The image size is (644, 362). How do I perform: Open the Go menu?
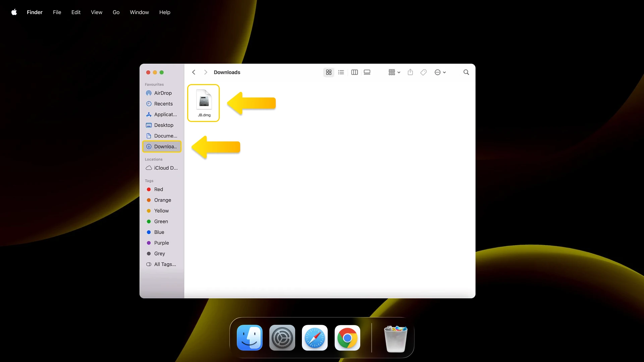pyautogui.click(x=116, y=12)
